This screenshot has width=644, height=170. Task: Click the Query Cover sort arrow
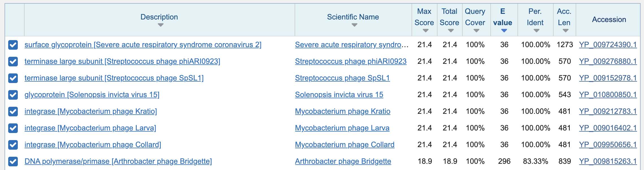pyautogui.click(x=477, y=31)
